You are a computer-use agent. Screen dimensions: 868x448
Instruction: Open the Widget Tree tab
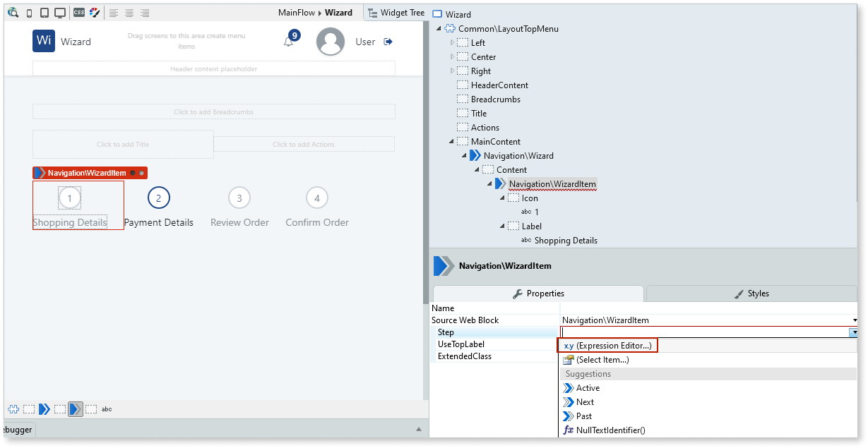point(396,12)
